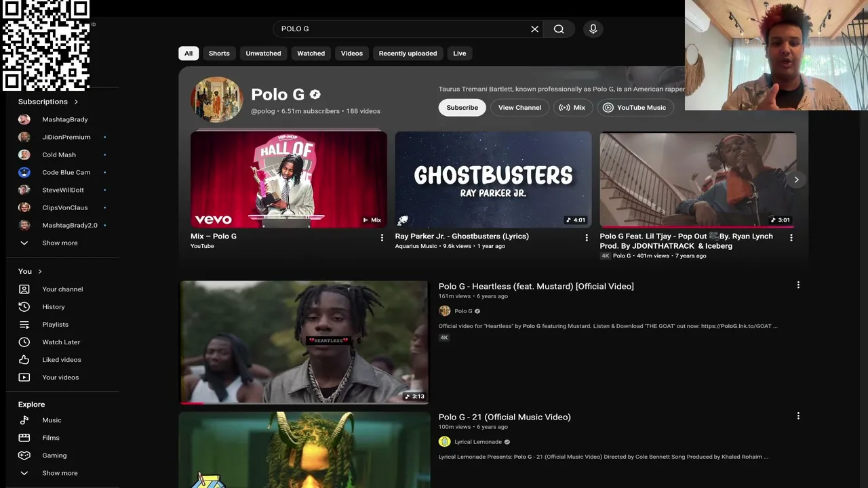Open options menu for Polo G - 21 video

[x=798, y=415]
